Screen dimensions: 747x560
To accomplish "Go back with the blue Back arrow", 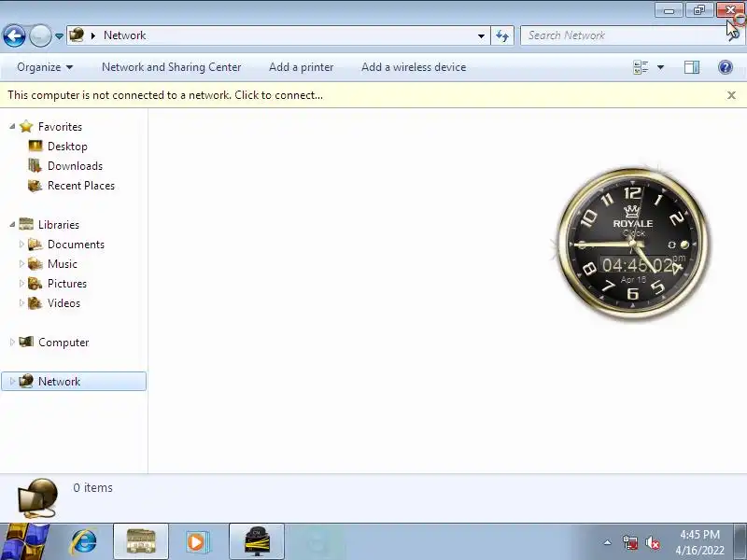I will [14, 35].
